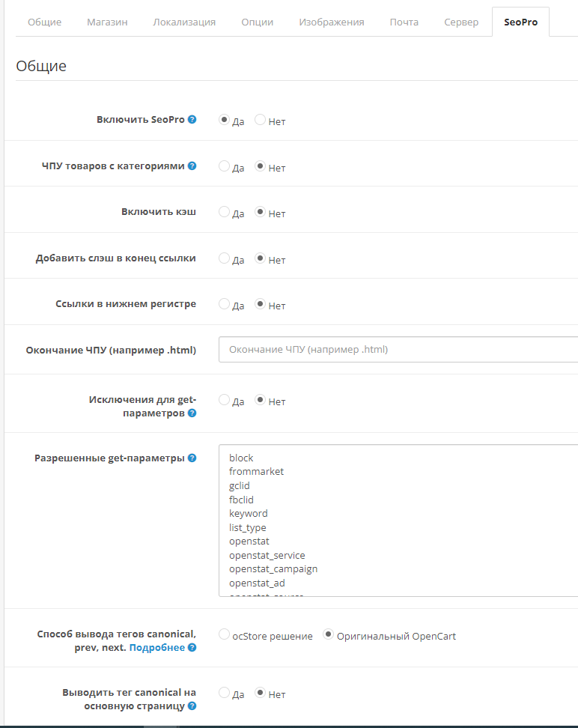Click help icon beside Подробнее link
The width and height of the screenshot is (578, 728).
pos(192,647)
